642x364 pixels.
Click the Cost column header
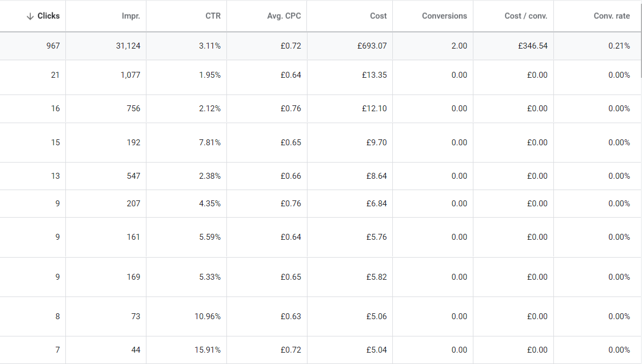(x=378, y=16)
